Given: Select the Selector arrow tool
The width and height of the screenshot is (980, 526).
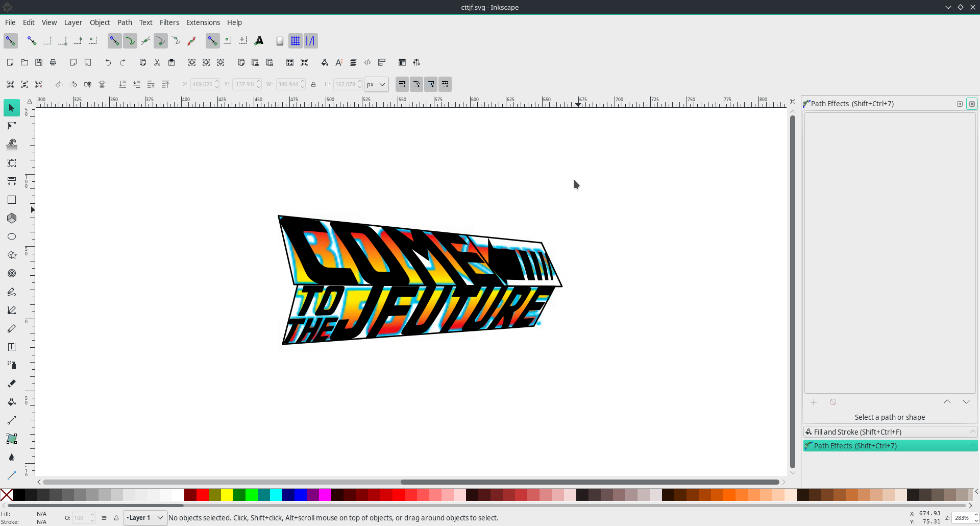Looking at the screenshot, I should pos(11,108).
